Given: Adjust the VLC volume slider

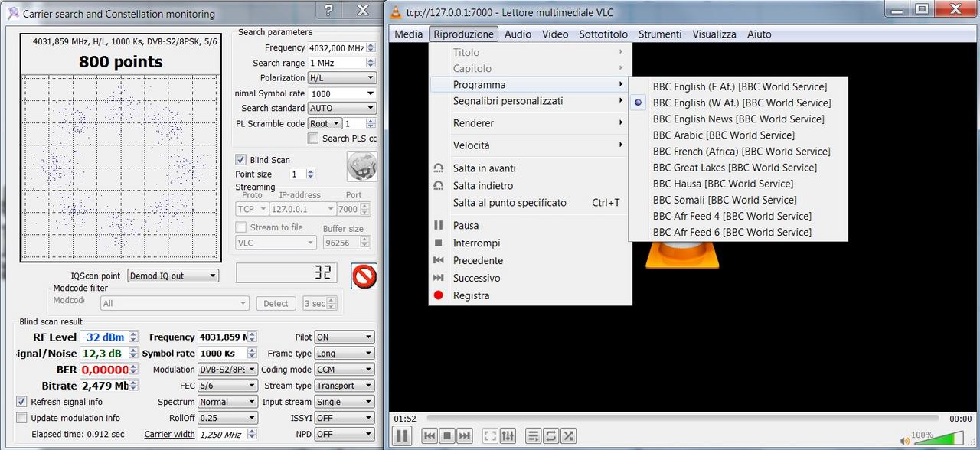Looking at the screenshot, I should click(x=939, y=439).
